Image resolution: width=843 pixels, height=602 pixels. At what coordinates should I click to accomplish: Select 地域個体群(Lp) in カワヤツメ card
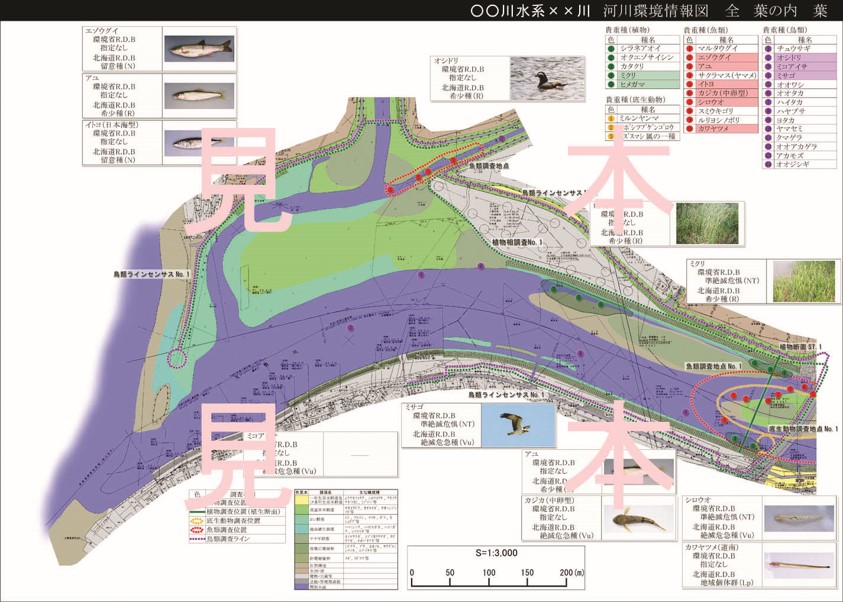click(726, 583)
